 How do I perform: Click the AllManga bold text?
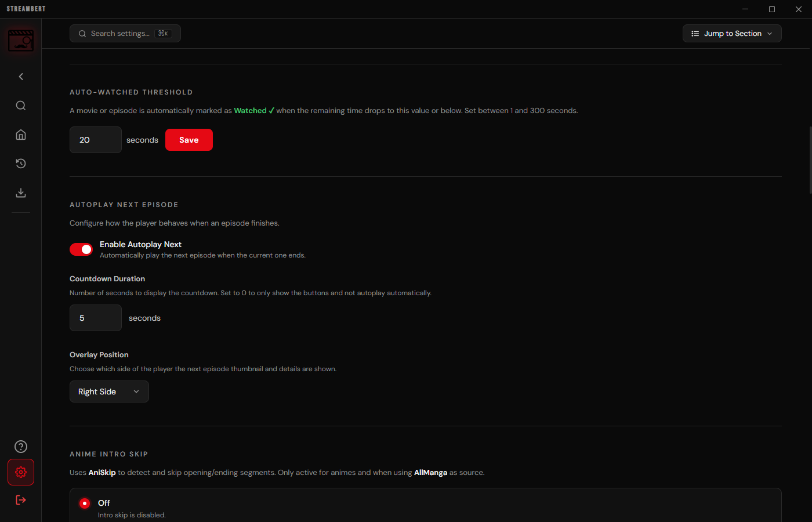tap(430, 473)
